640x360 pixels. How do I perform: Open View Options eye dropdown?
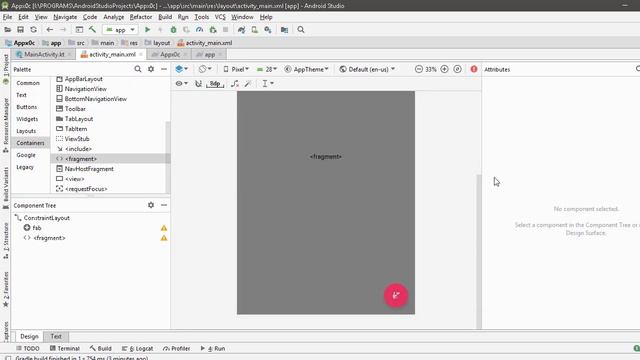[x=182, y=84]
